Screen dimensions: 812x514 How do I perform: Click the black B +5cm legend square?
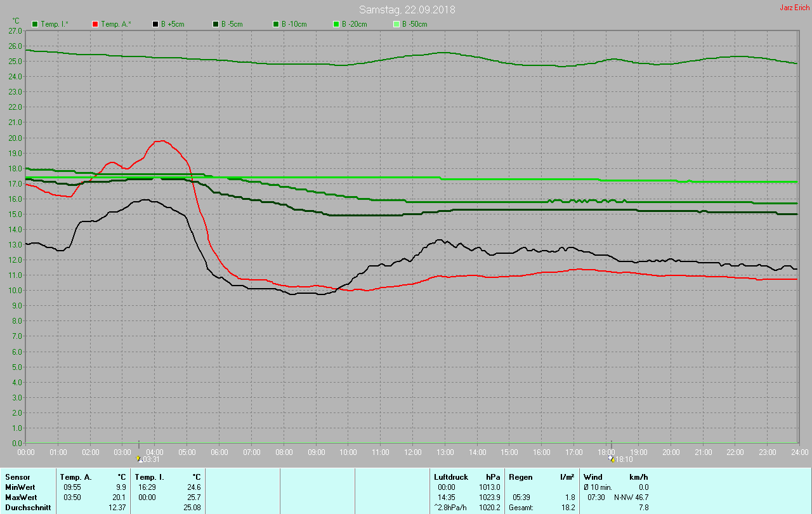[155, 24]
